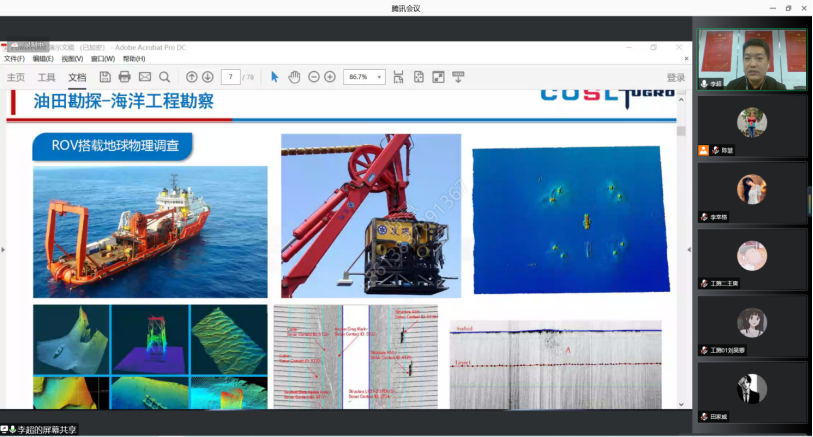Switch to the 主页 tab
Image resolution: width=813 pixels, height=437 pixels.
click(16, 77)
